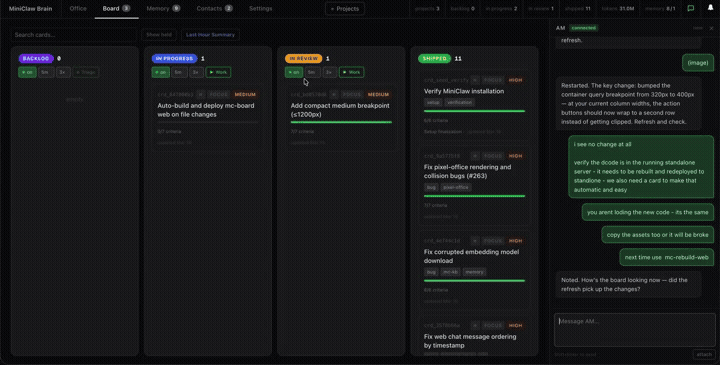Click tokens 31.0M header stat

(619, 9)
